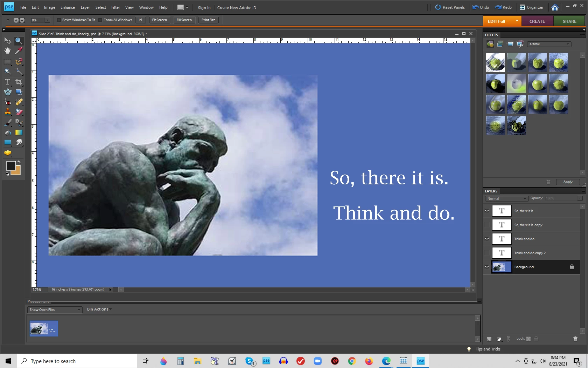This screenshot has width=588, height=368.
Task: Hide the 'So, there it is.' text layer
Action: pos(487,211)
